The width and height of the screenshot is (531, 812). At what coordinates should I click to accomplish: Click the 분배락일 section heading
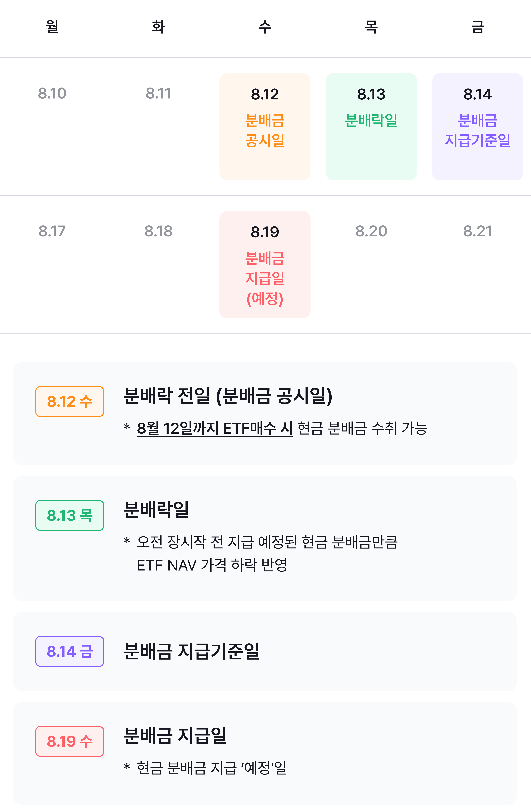(x=156, y=510)
